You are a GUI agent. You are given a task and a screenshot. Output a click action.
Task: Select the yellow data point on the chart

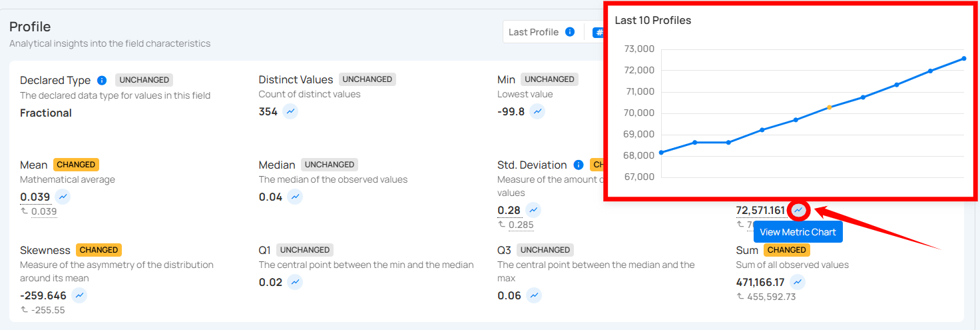click(829, 107)
